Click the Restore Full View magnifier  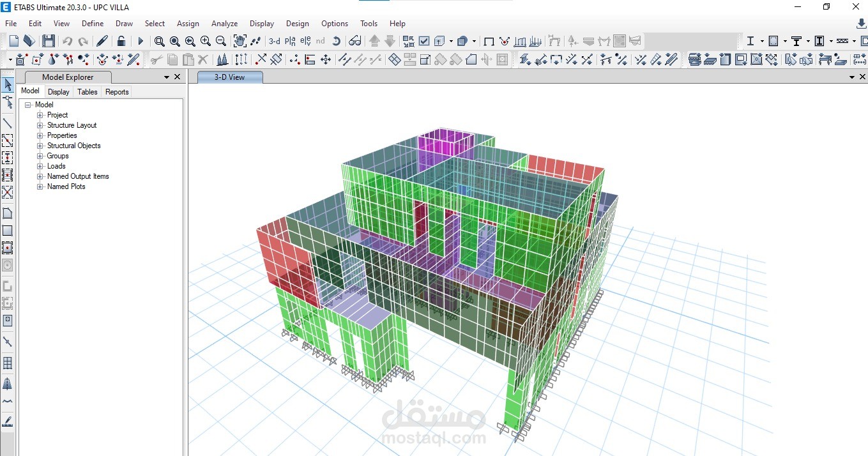pos(174,41)
